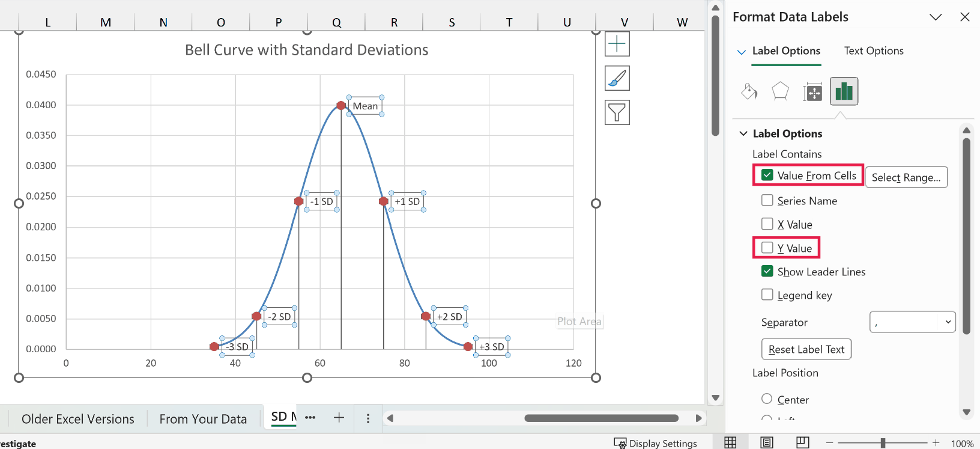The image size is (980, 449).
Task: Open the Chart Styles paintbrush button
Action: coord(617,78)
